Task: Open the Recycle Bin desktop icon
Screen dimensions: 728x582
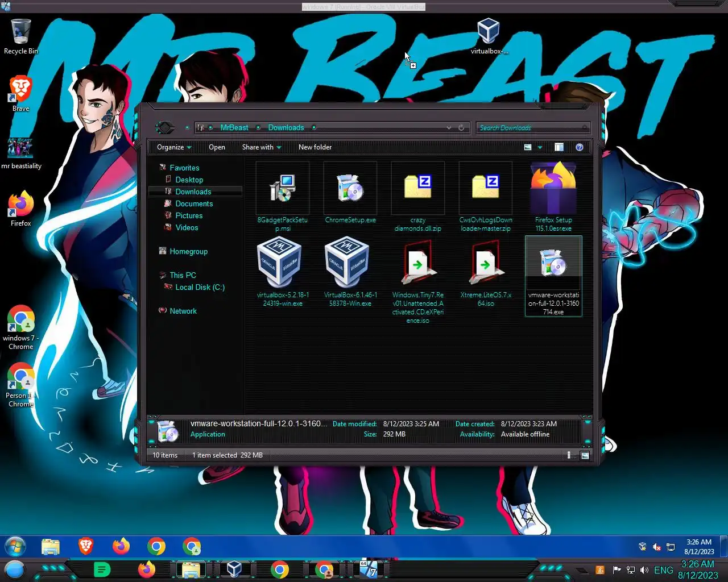Action: (20, 36)
